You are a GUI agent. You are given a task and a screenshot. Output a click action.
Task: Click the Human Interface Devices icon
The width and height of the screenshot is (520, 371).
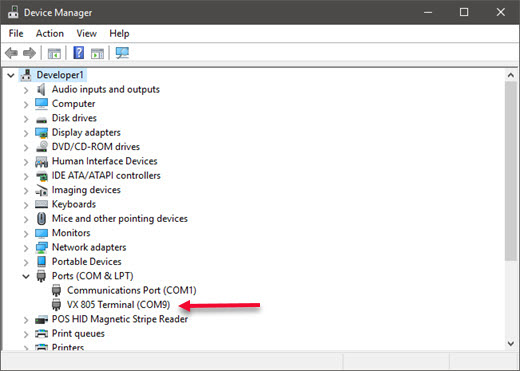tap(41, 162)
